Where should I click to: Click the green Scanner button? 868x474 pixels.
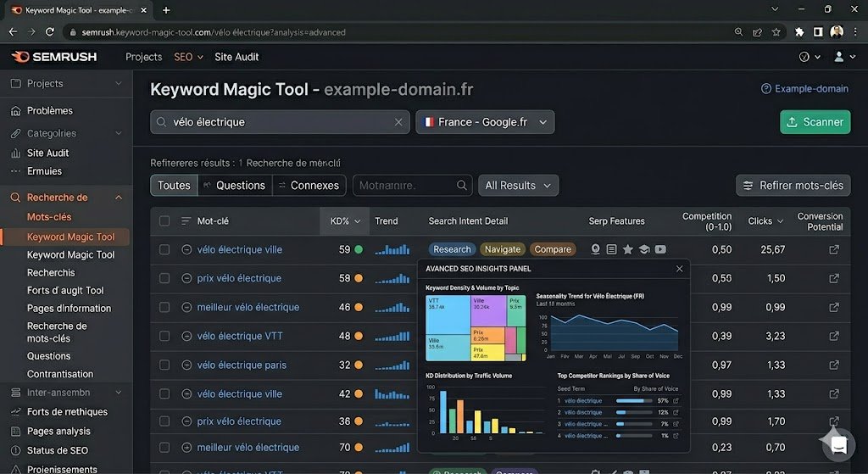pyautogui.click(x=815, y=122)
